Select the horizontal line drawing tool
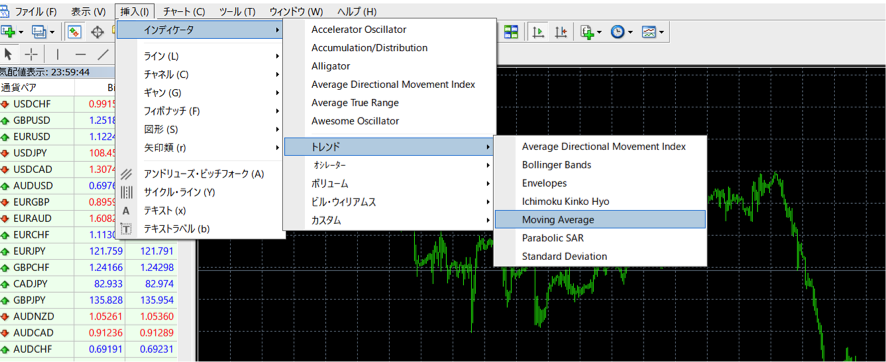This screenshot has height=362, width=886. click(x=80, y=54)
